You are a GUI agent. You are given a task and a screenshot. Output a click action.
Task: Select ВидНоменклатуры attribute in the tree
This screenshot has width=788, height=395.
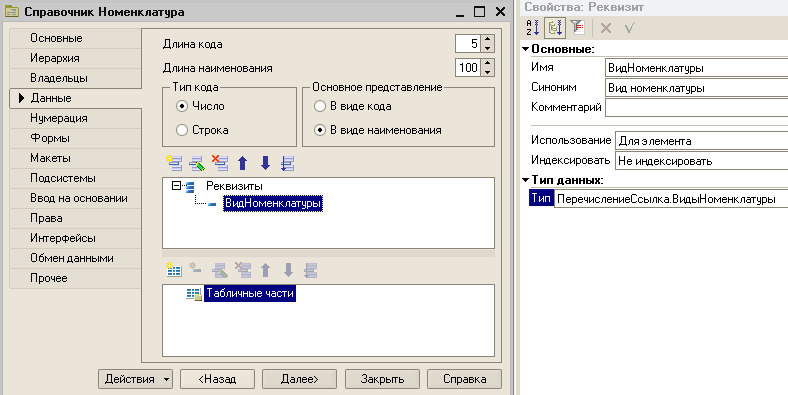point(273,204)
